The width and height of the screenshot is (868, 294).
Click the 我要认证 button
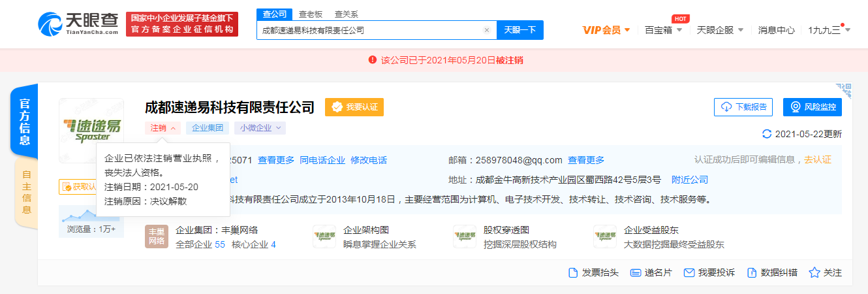[354, 107]
